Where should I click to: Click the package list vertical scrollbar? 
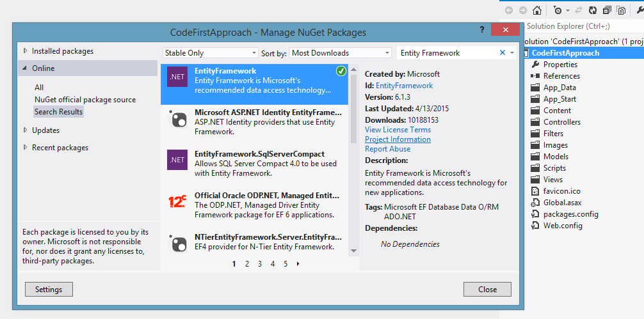(353, 160)
